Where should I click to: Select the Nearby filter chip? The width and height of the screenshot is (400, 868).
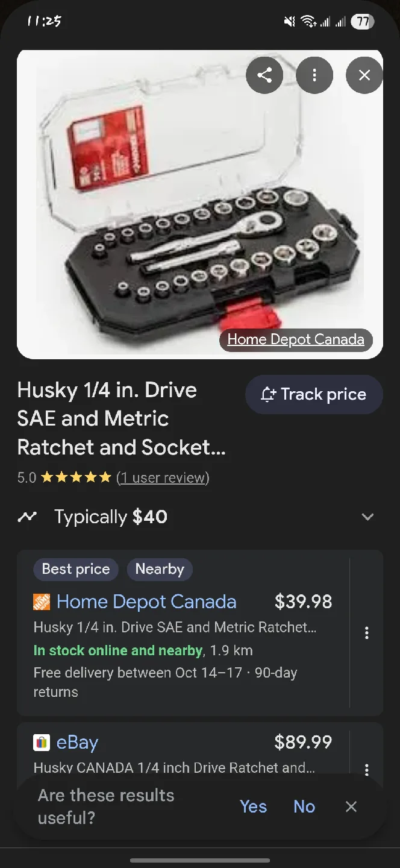[159, 569]
